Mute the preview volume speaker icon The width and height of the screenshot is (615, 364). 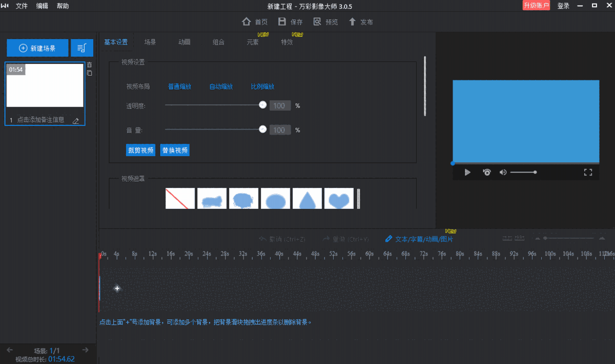click(503, 172)
